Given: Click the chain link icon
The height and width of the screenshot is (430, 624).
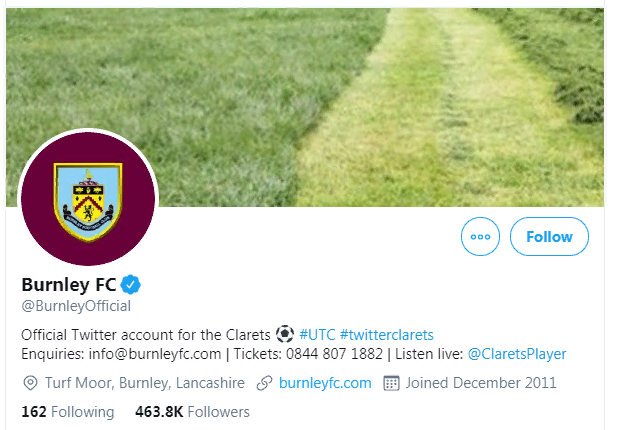Looking at the screenshot, I should click(x=265, y=383).
